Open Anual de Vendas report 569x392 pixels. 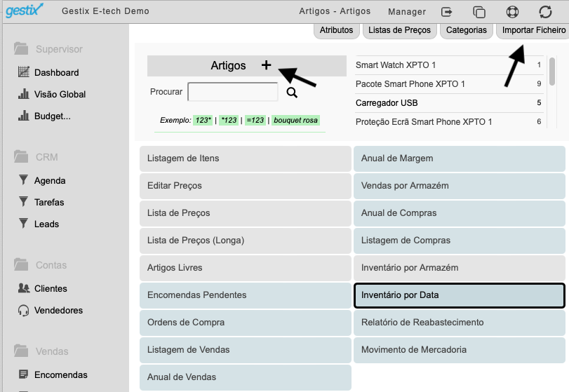[246, 377]
